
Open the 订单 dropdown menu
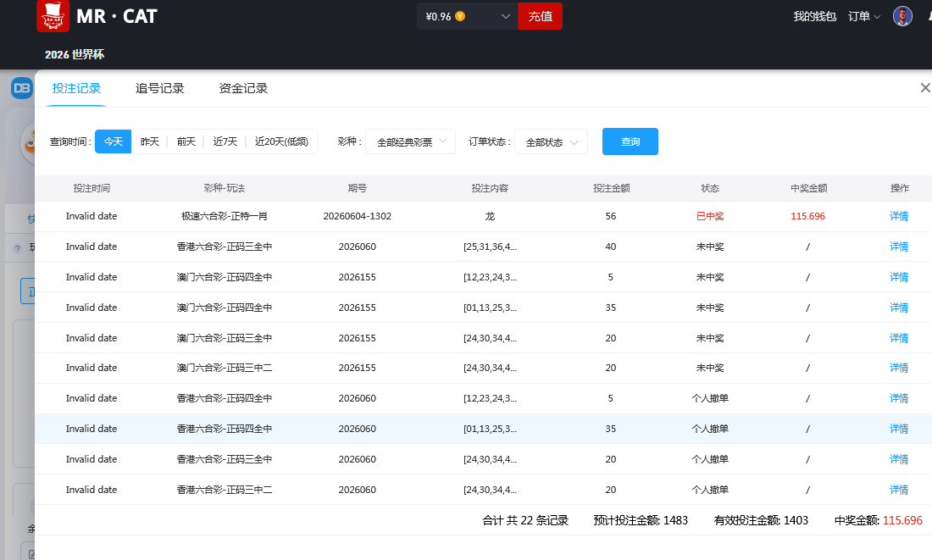coord(863,17)
